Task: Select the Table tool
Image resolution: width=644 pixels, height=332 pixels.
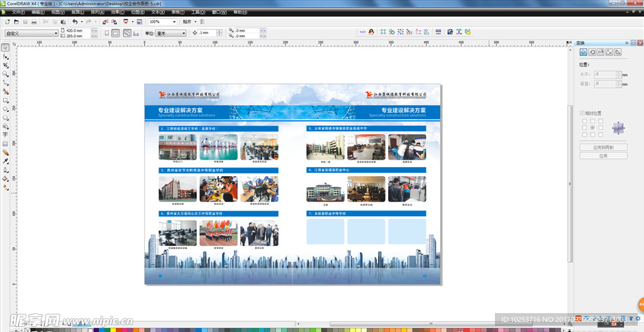Action: (x=5, y=144)
